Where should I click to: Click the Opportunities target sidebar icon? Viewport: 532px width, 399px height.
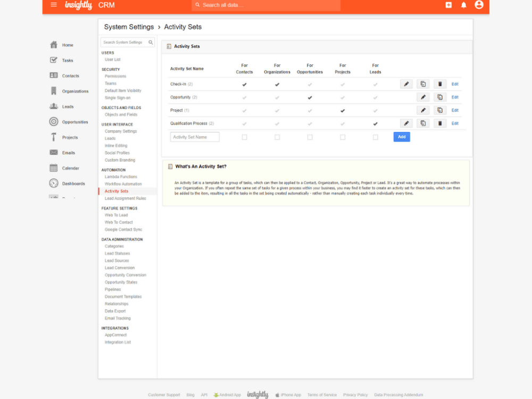tap(54, 121)
